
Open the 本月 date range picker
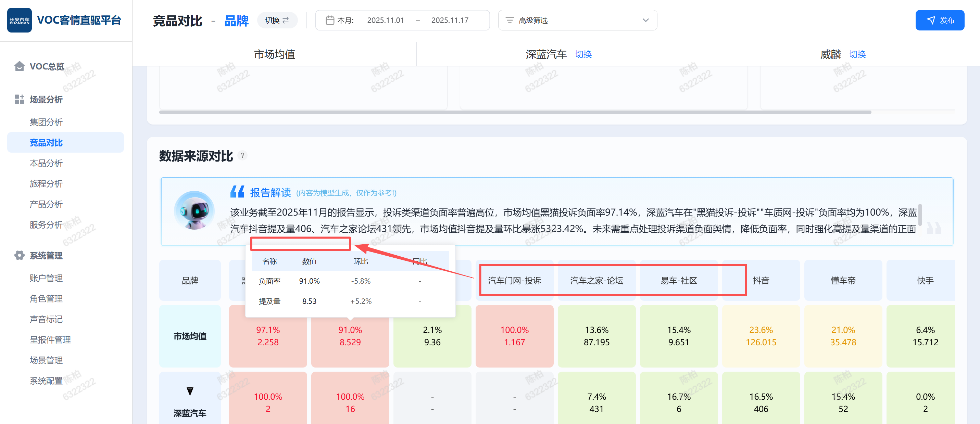point(345,20)
